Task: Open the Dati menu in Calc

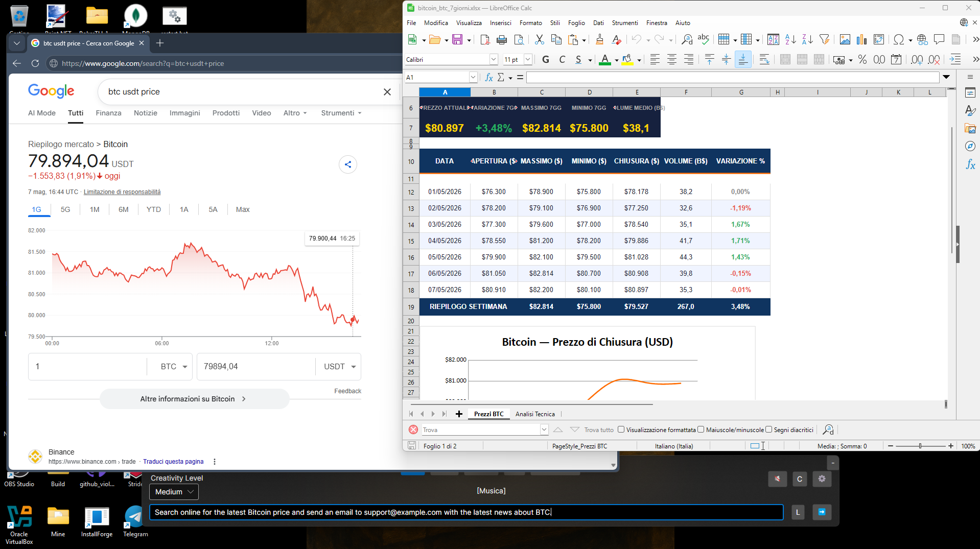Action: click(x=598, y=23)
